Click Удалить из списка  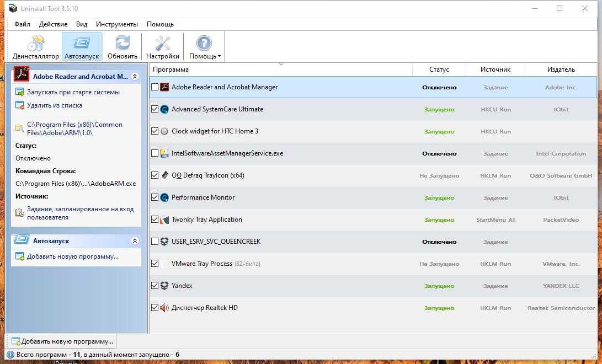pyautogui.click(x=55, y=105)
